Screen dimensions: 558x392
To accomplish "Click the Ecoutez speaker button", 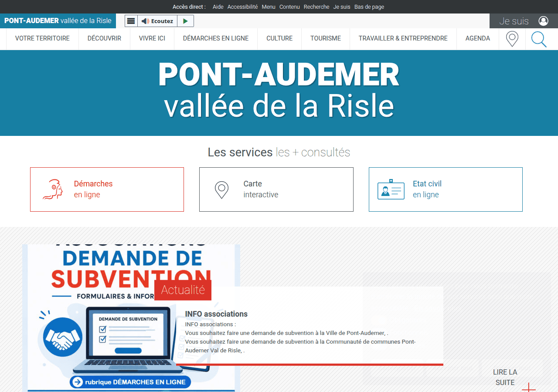I will pyautogui.click(x=157, y=21).
